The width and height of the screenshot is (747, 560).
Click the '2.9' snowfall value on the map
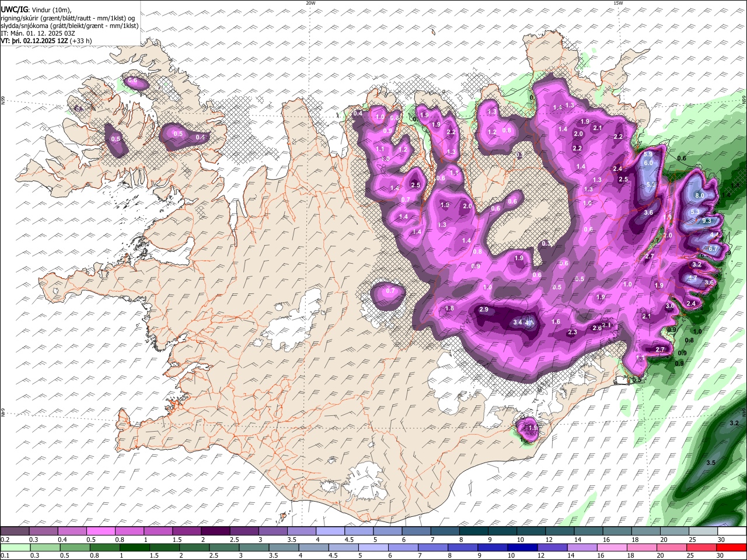pyautogui.click(x=484, y=310)
